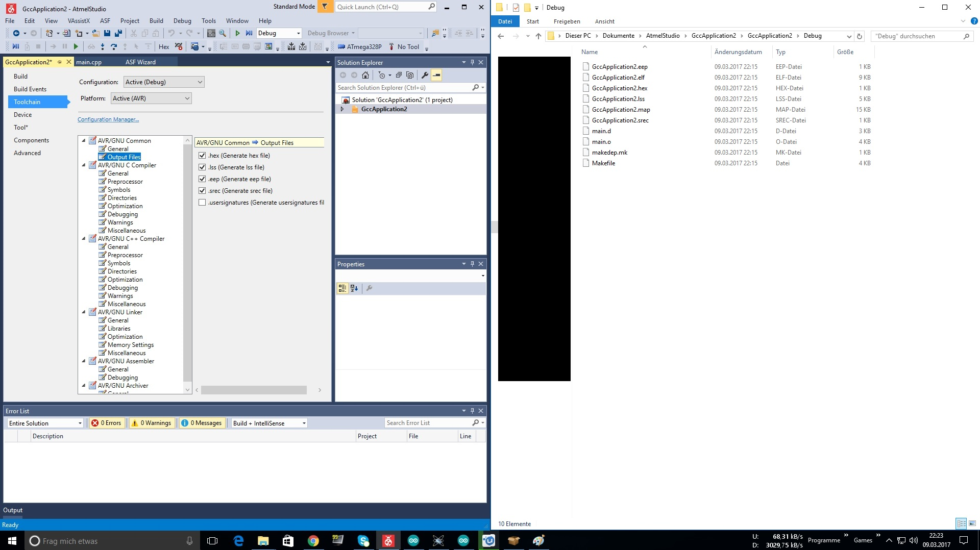Expand the GccApplication2 project node

click(x=342, y=109)
